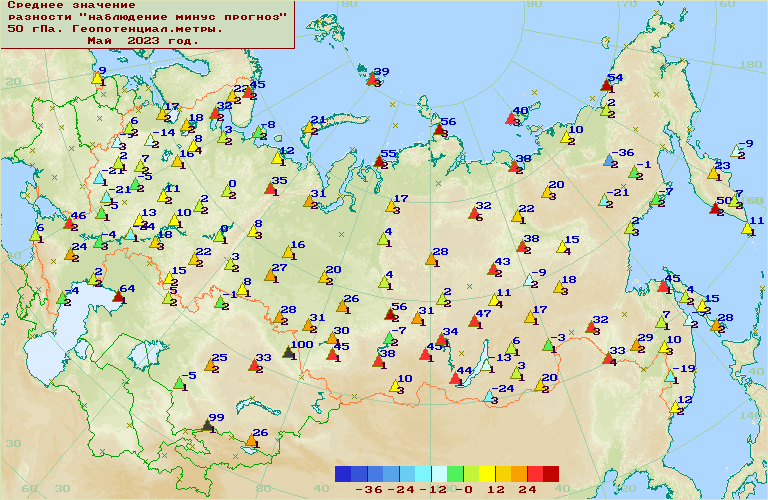Select the orange legend color swatch
The height and width of the screenshot is (500, 768).
[x=519, y=474]
